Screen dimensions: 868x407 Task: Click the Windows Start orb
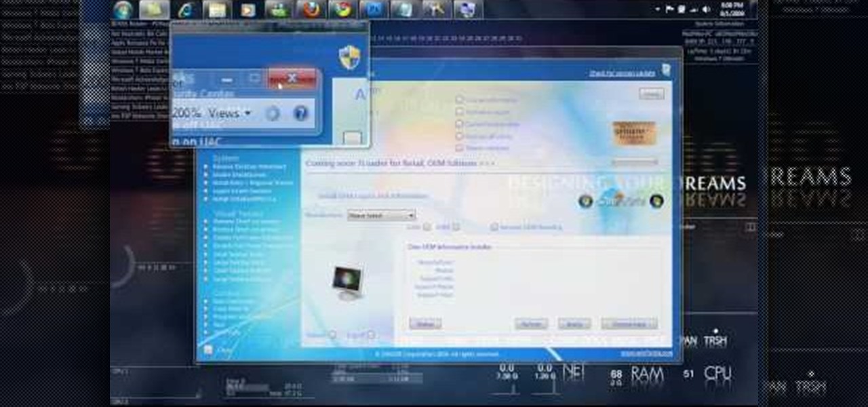(x=124, y=9)
